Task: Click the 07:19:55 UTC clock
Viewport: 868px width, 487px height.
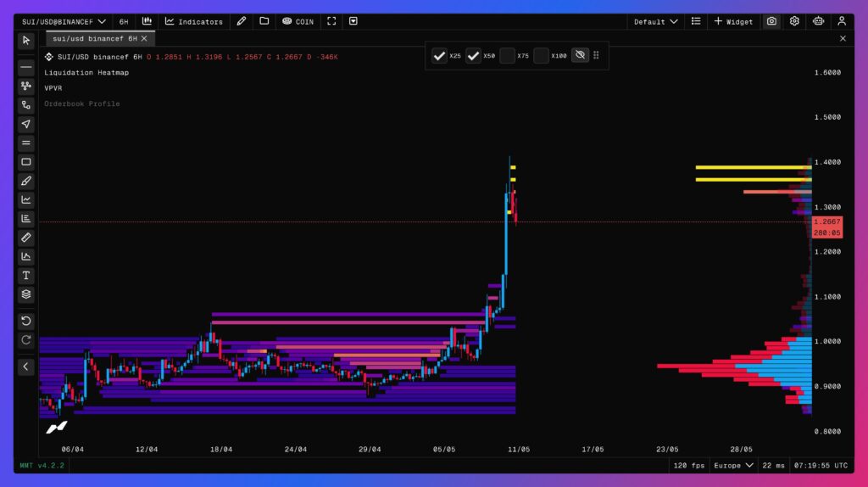Action: click(821, 466)
